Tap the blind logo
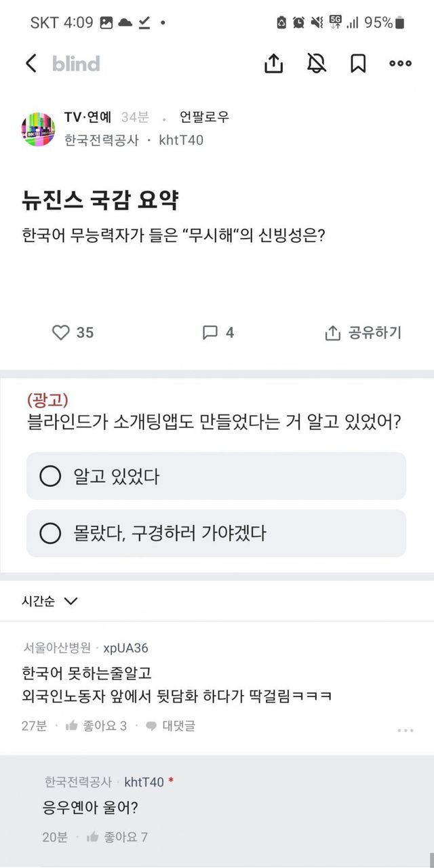 click(x=76, y=64)
